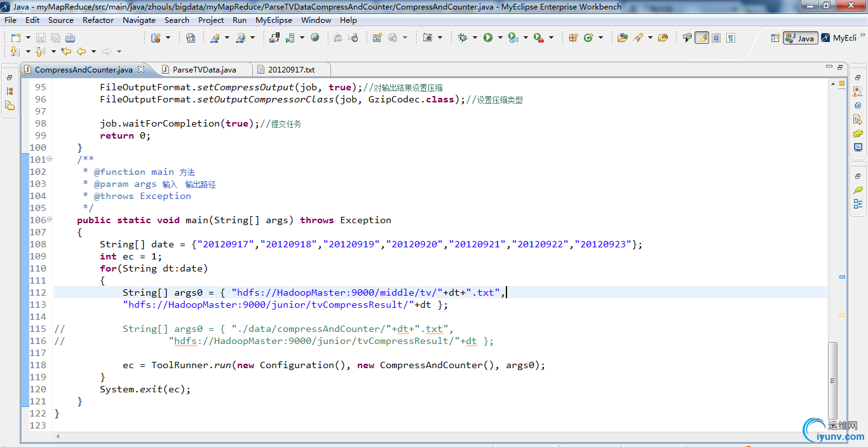Viewport: 868px width, 447px height.
Task: Click the 2.0 globe toolbar icon
Action: (x=191, y=38)
